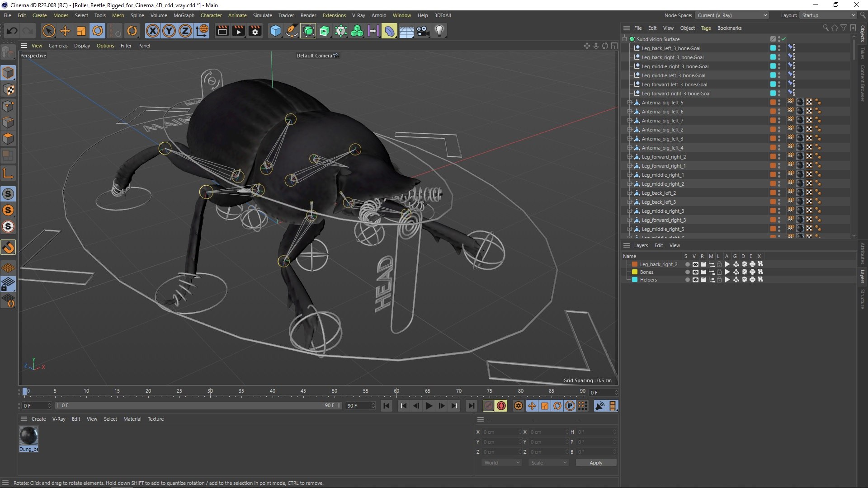
Task: Toggle Autokeying button
Action: click(501, 406)
